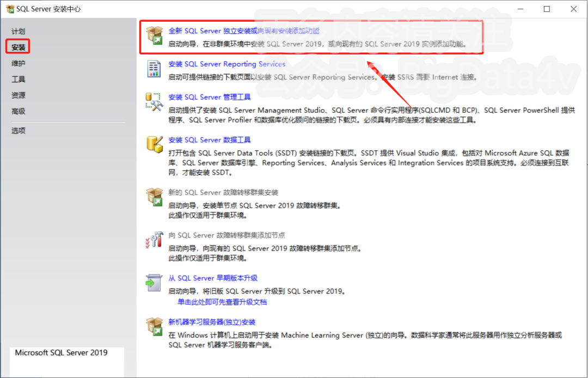Click 单击此处即可先查看升级文档 link

pos(222,302)
